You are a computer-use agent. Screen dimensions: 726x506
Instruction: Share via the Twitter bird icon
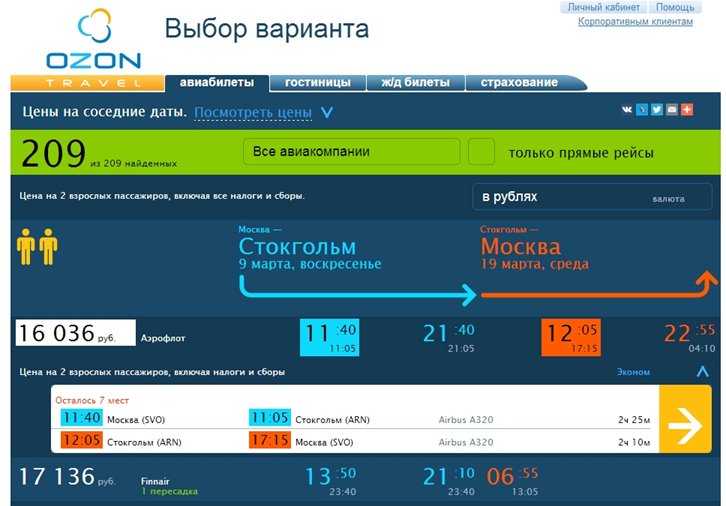click(657, 110)
